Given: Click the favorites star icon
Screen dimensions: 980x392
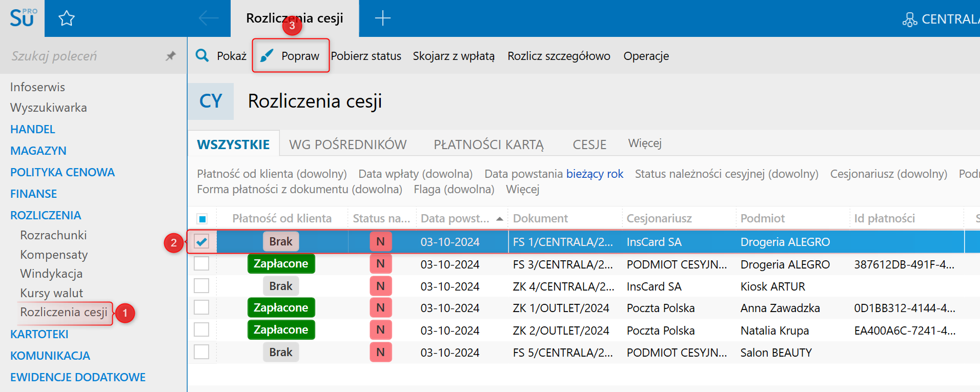Looking at the screenshot, I should click(x=67, y=19).
